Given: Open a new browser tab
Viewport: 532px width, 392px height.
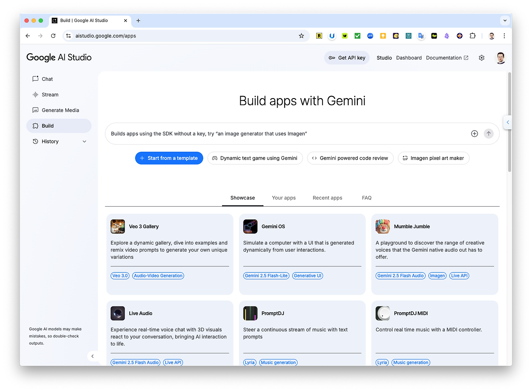Looking at the screenshot, I should (138, 20).
